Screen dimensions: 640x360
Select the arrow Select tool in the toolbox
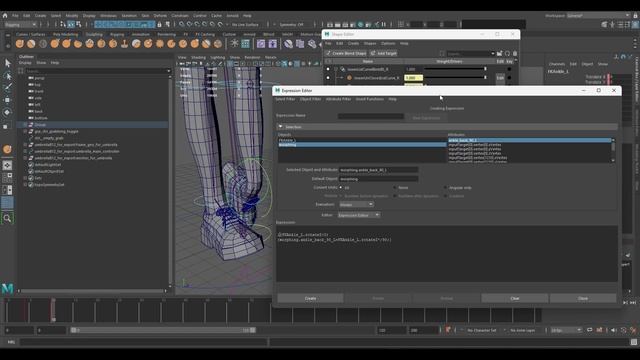pyautogui.click(x=7, y=63)
